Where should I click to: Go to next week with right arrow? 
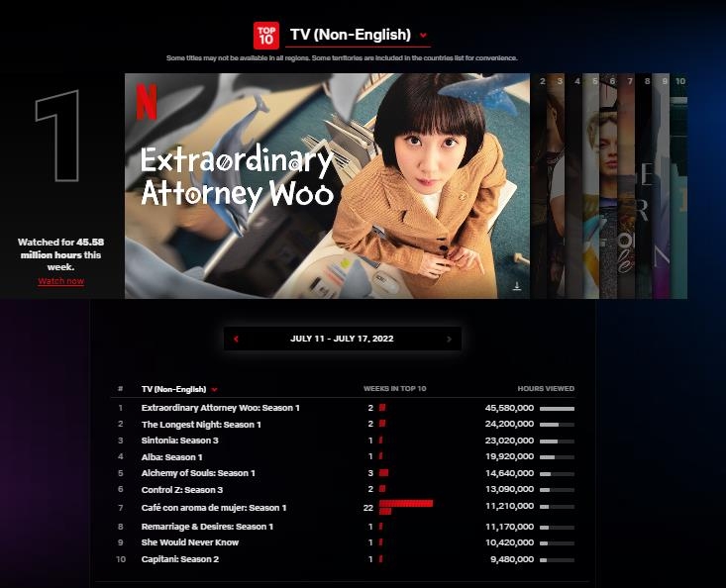(x=449, y=339)
